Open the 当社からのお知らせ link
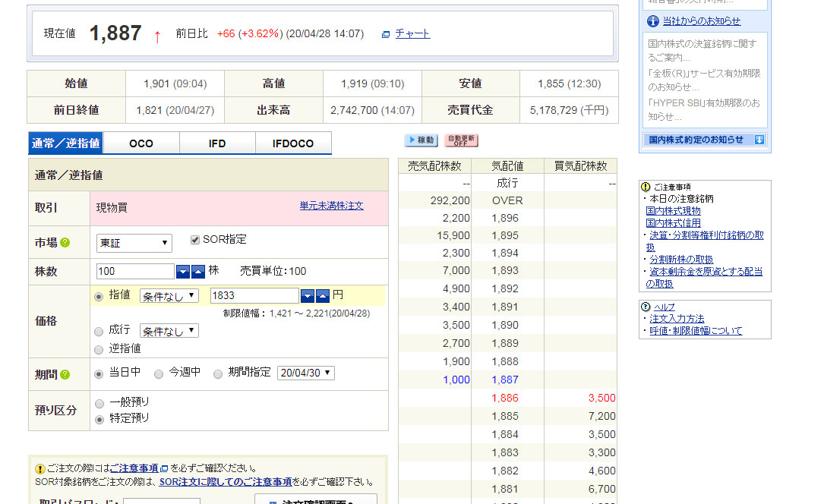The width and height of the screenshot is (824, 504). point(702,21)
